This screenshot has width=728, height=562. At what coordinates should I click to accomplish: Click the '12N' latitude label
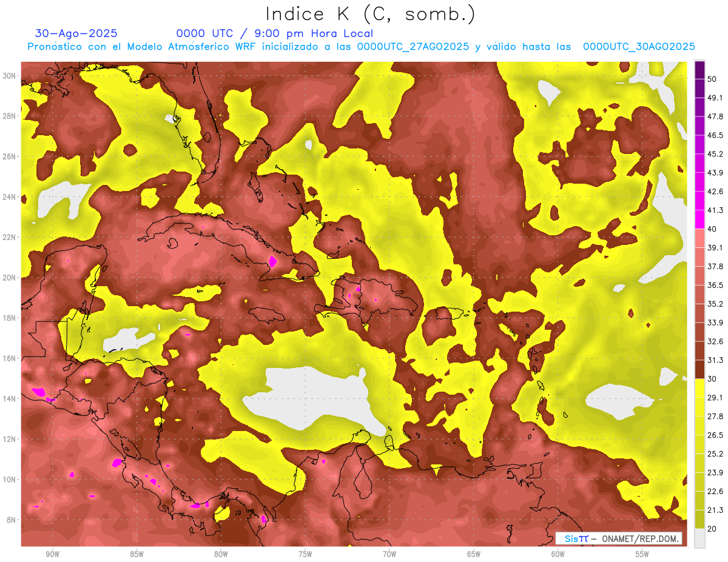click(x=10, y=439)
